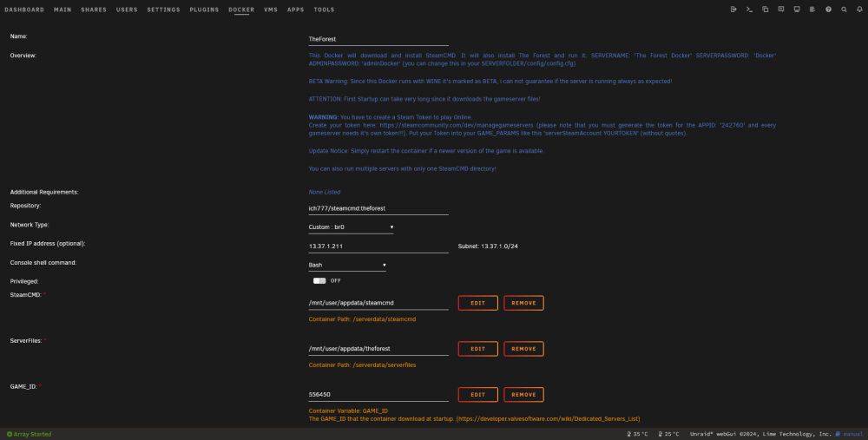The image size is (868, 440).
Task: Click 'Container Variable: GAME_ID' text
Action: click(348, 411)
